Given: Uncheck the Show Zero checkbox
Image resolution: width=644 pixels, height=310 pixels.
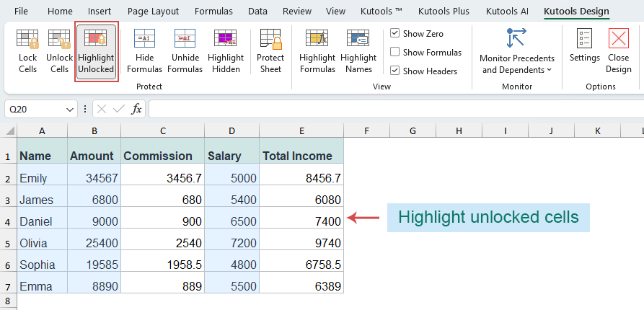Looking at the screenshot, I should (x=395, y=34).
